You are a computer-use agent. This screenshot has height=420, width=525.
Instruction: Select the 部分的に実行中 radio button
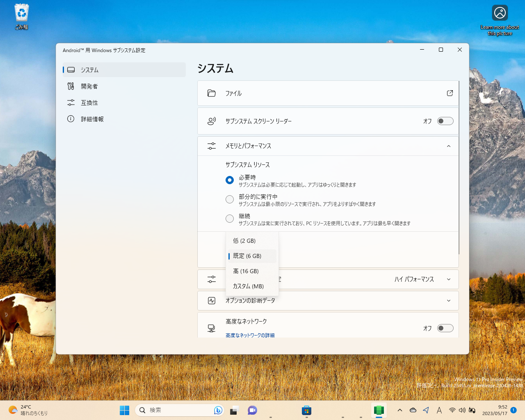230,199
